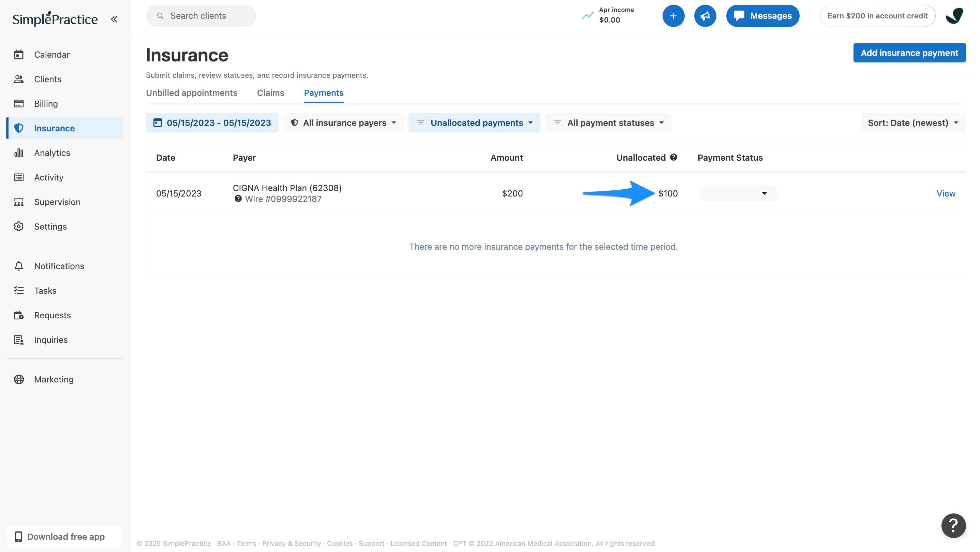Open CIGNA row payment status dropdown
The width and height of the screenshot is (980, 552).
coord(739,193)
